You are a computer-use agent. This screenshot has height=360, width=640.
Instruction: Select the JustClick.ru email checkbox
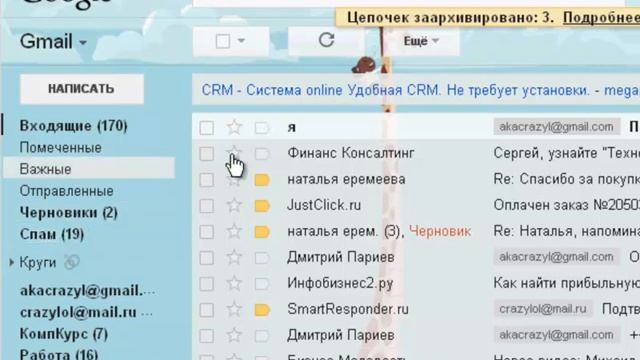tap(207, 206)
